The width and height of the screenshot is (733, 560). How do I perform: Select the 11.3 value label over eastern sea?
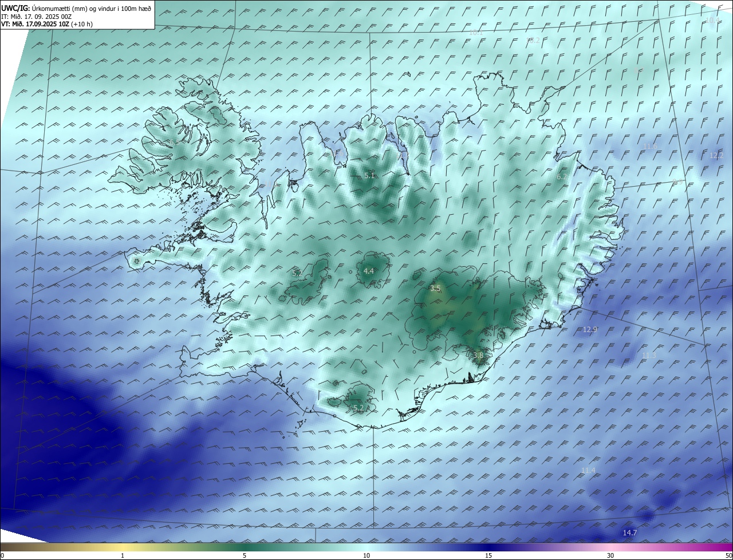[649, 356]
